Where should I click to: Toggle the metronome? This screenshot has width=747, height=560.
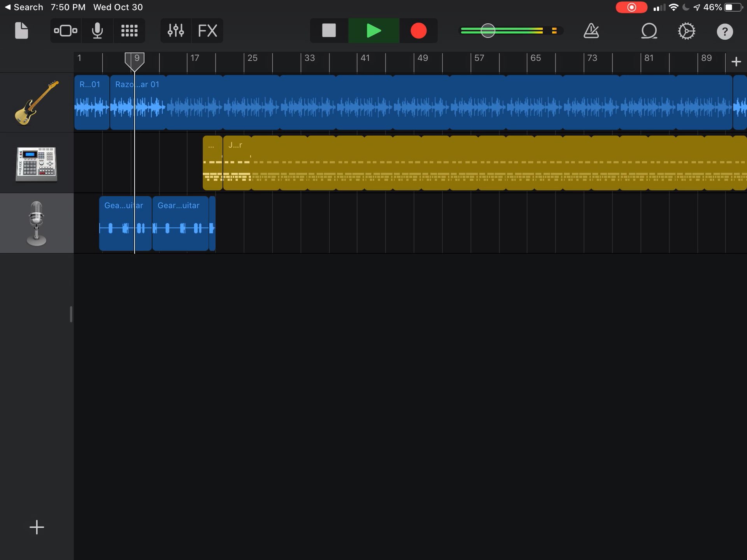591,31
